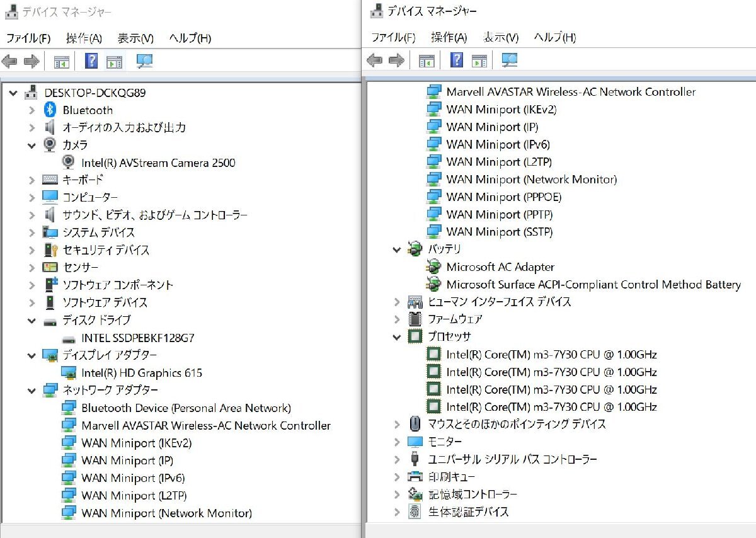Select Bluetooth Device (Personal Area Network)
Screen dimensions: 756x538
(186, 408)
